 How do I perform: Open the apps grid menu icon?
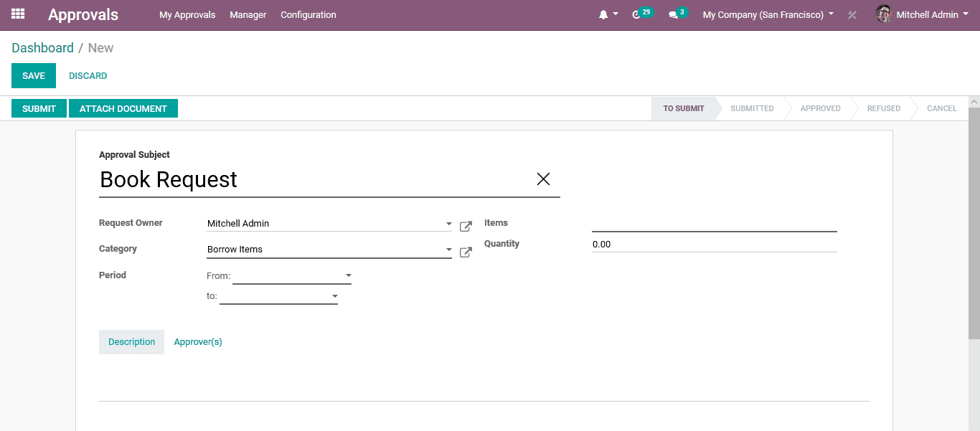tap(18, 14)
